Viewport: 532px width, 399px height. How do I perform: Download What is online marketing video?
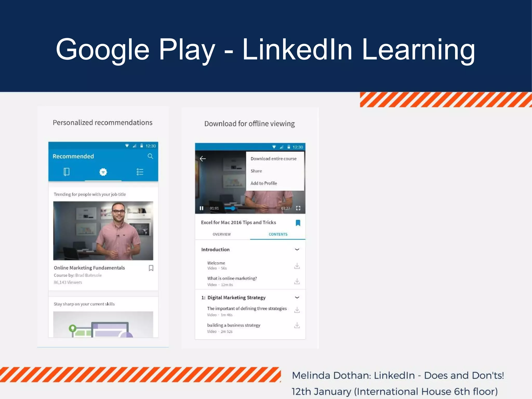pyautogui.click(x=297, y=281)
